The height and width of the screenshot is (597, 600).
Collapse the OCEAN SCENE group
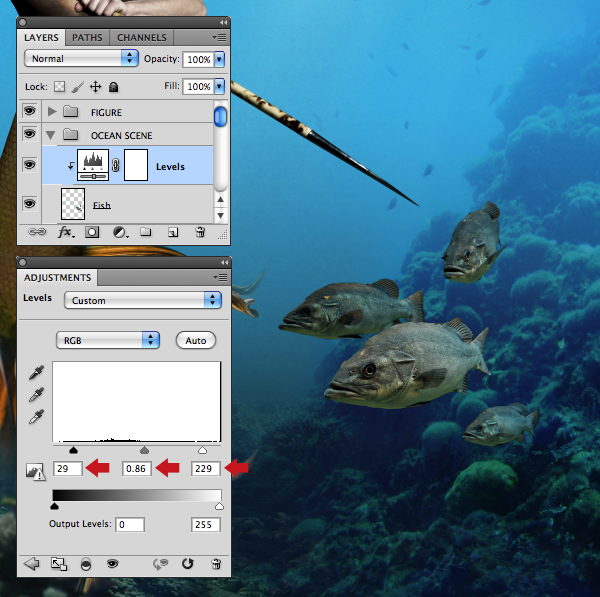51,135
